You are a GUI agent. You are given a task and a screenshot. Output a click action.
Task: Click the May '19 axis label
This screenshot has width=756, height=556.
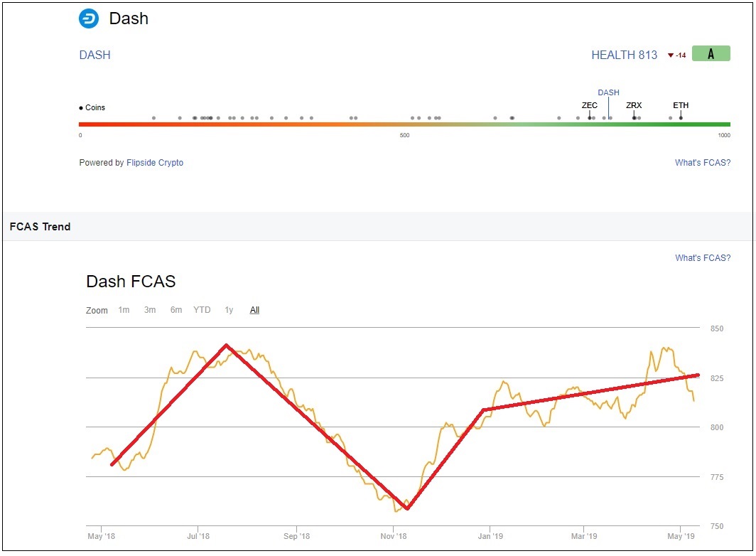pyautogui.click(x=681, y=536)
